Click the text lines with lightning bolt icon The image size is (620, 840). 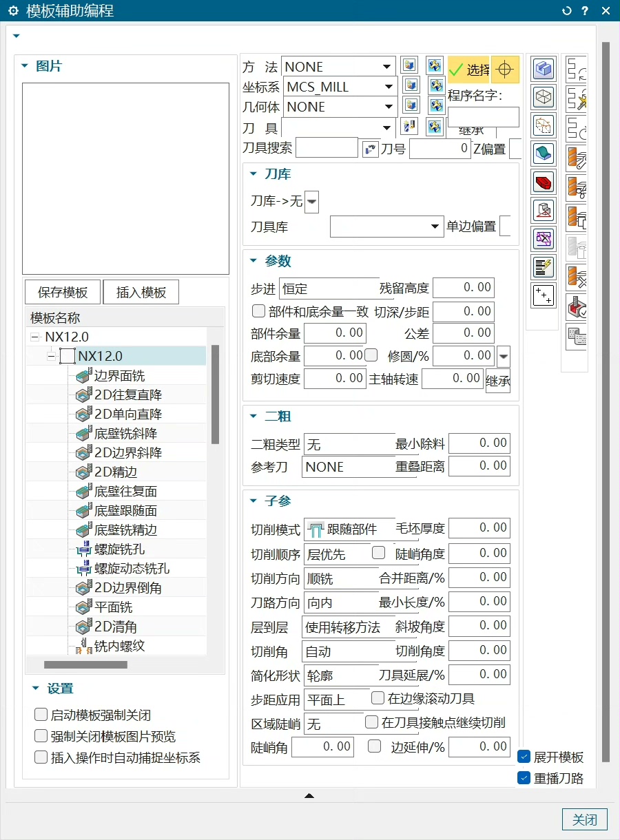544,266
